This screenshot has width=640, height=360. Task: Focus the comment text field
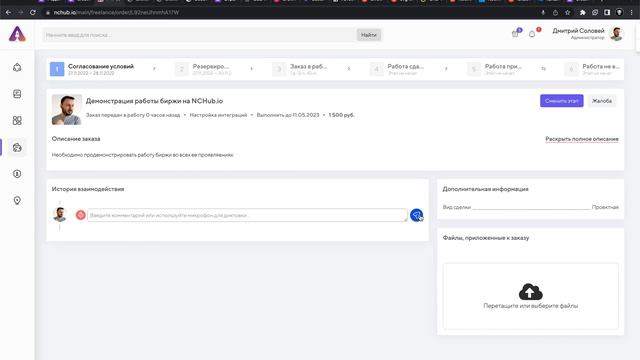[247, 215]
